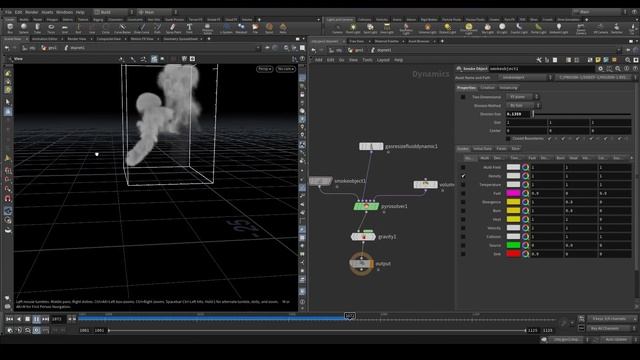Click the network editor search magnifier icon
The width and height of the screenshot is (640, 360).
click(628, 60)
